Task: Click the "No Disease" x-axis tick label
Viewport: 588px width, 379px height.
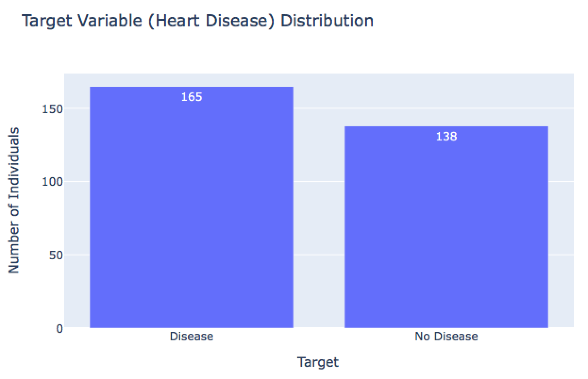Action: point(446,337)
